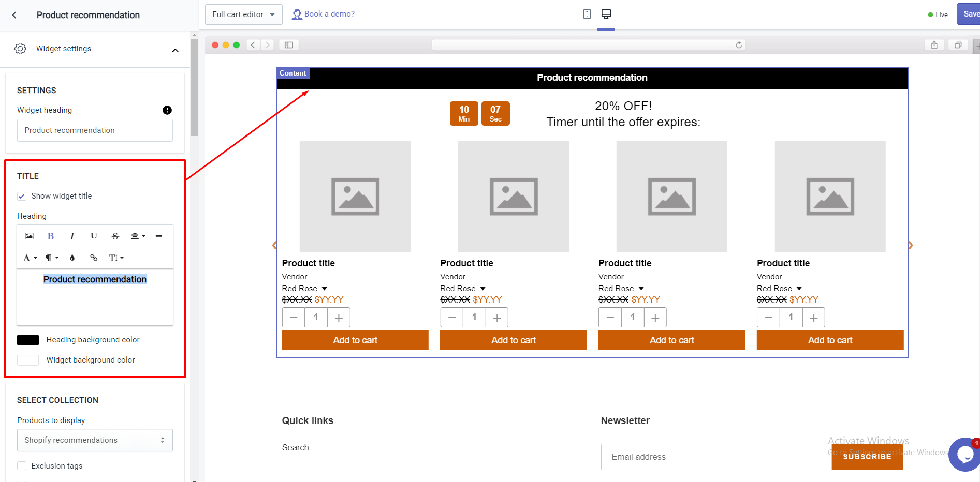Click browser forward arrow in preview
This screenshot has height=482, width=980.
tap(267, 45)
